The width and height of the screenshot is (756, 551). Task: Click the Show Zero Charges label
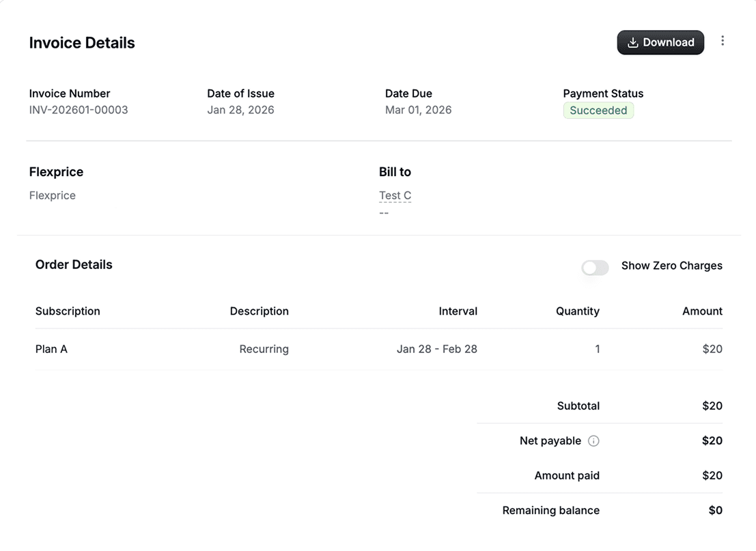(671, 266)
